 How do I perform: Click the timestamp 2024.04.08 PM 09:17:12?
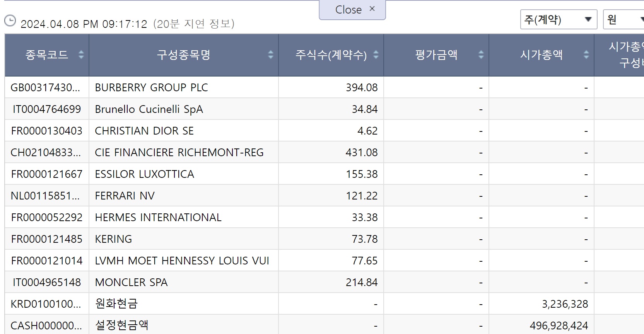click(84, 24)
